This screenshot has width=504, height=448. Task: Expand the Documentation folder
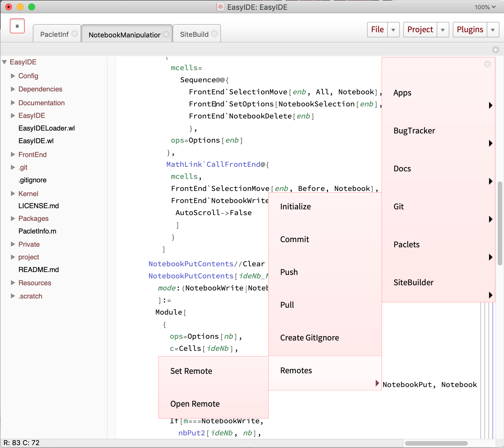coord(13,103)
